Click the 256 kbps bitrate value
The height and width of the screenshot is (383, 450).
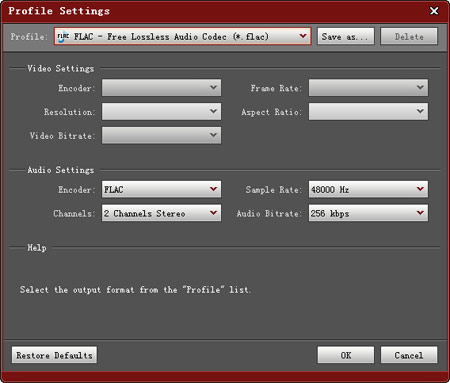pyautogui.click(x=330, y=213)
